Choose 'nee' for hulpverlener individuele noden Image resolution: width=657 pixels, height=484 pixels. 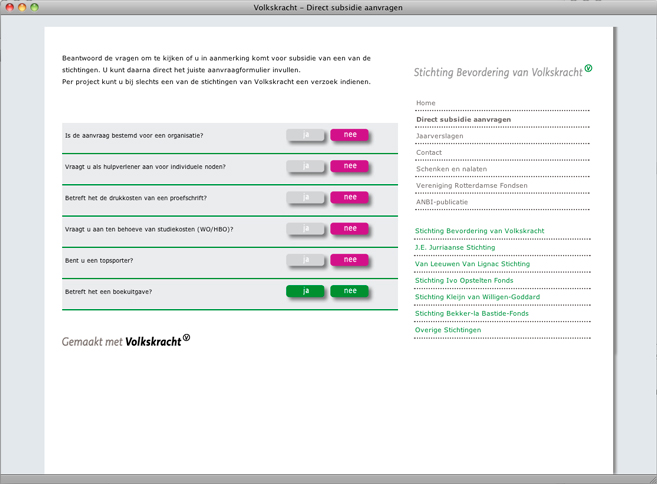click(349, 166)
